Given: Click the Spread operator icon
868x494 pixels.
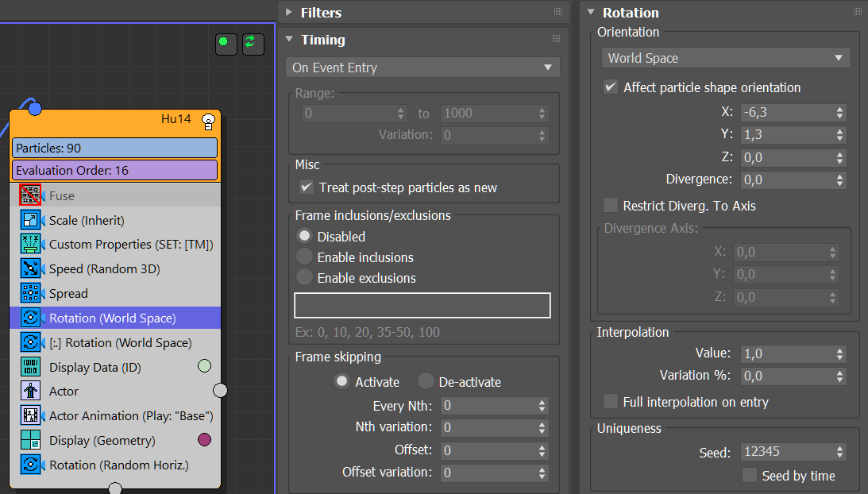Looking at the screenshot, I should [x=30, y=293].
